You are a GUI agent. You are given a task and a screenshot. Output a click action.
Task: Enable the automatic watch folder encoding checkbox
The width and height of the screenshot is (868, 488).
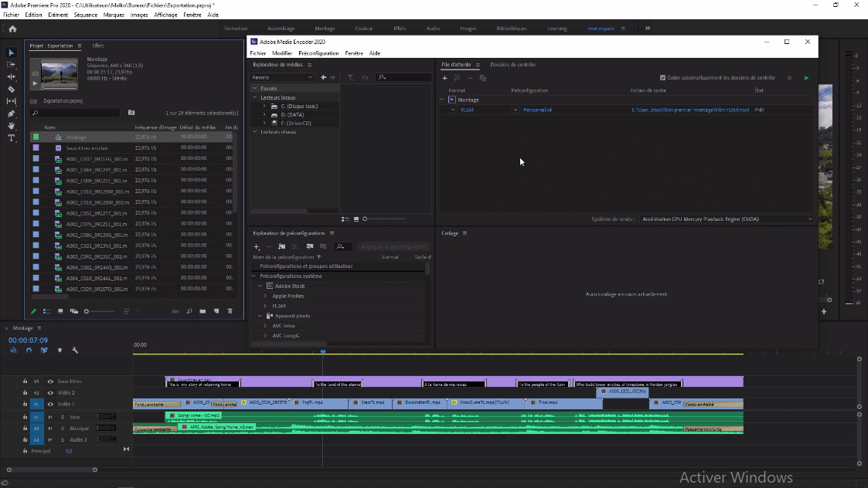coord(662,76)
